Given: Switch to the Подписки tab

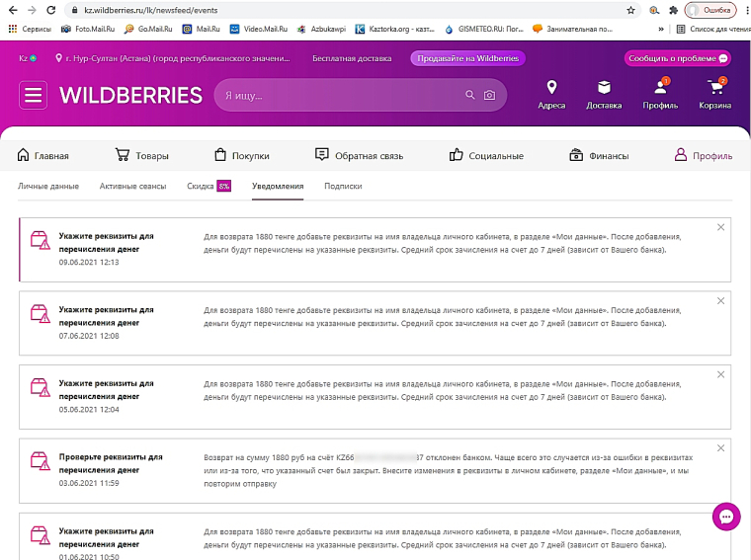Looking at the screenshot, I should click(343, 186).
